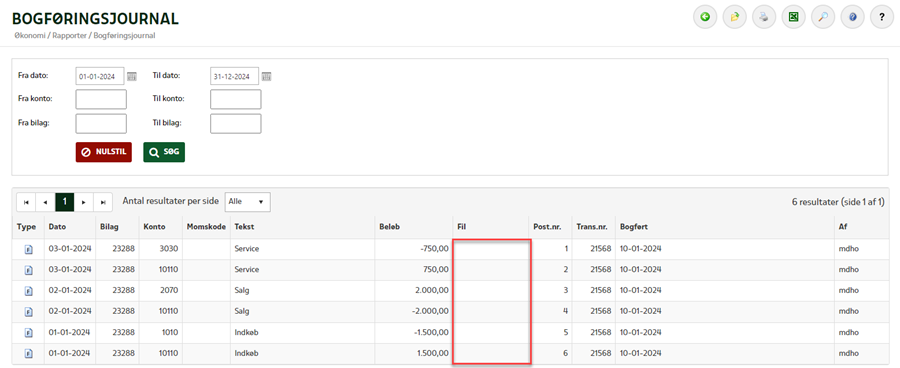
Task: Click the Til konto input field
Action: (x=235, y=99)
